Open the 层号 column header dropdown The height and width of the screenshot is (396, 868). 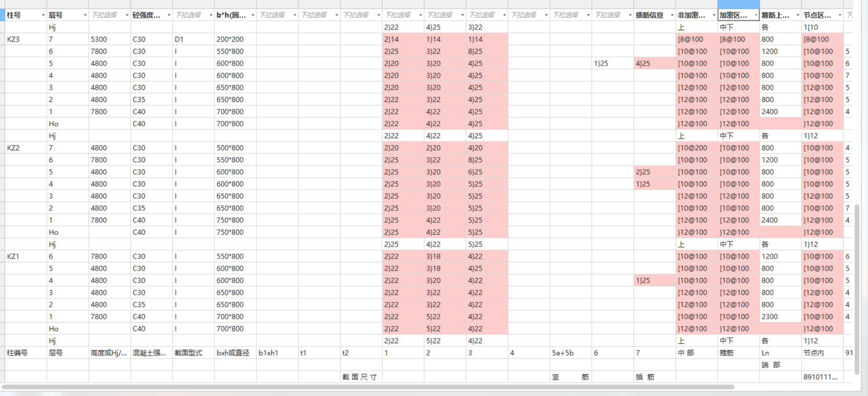[x=85, y=15]
